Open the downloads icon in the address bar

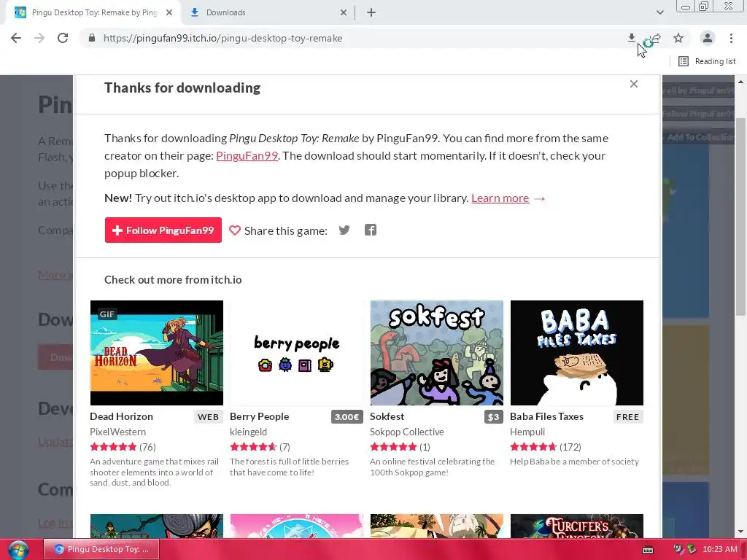coord(631,38)
